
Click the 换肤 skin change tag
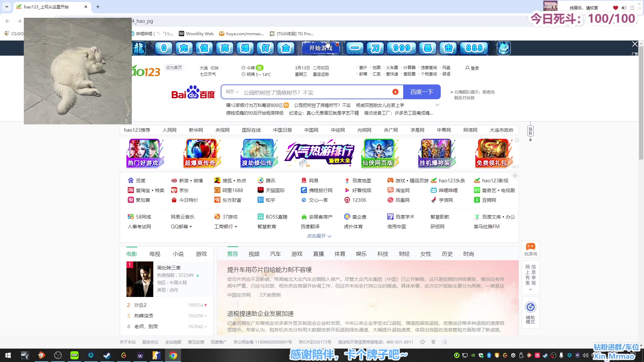[530, 131]
